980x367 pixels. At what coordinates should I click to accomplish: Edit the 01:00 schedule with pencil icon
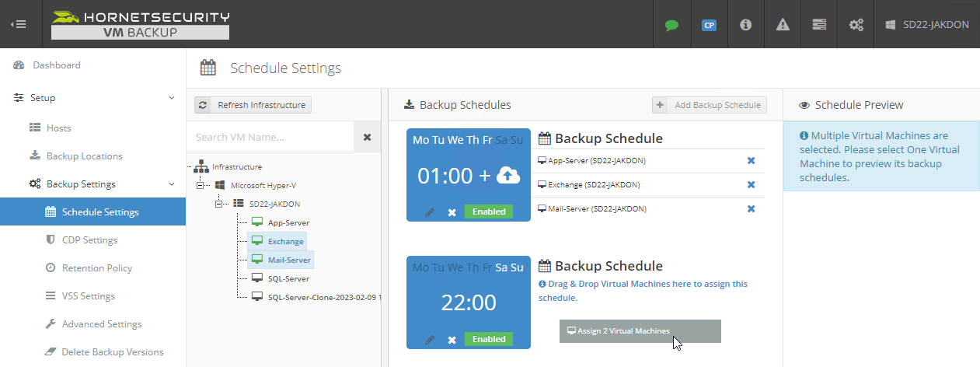(x=430, y=212)
